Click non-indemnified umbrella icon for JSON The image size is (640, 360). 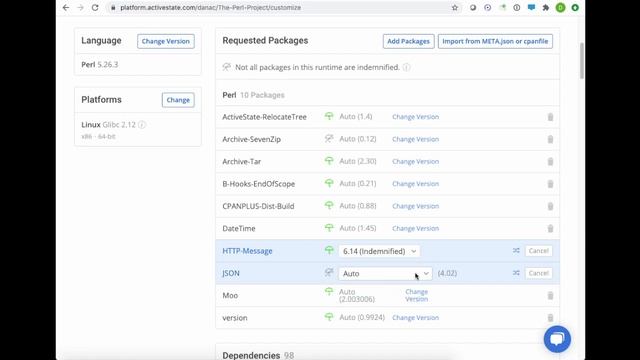coord(329,272)
